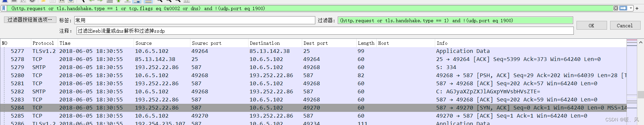Sort by the Source port column header

click(219, 43)
